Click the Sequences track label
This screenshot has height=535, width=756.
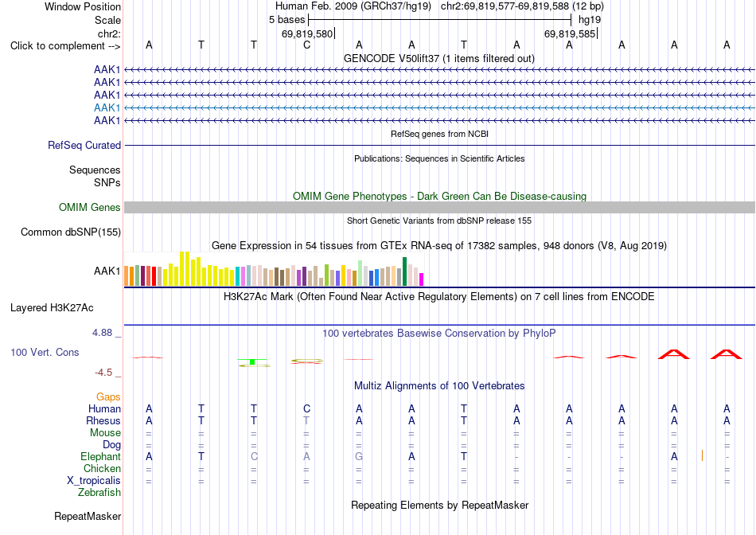click(x=95, y=170)
